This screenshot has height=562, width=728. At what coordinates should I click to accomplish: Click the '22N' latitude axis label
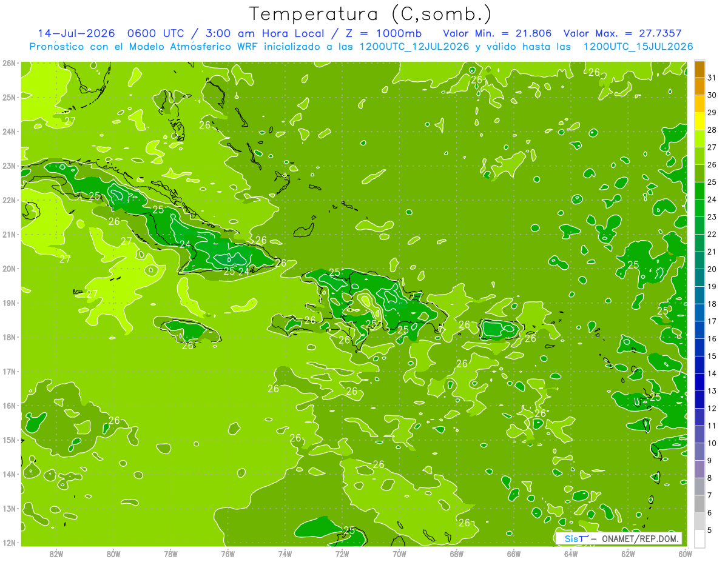(x=9, y=200)
